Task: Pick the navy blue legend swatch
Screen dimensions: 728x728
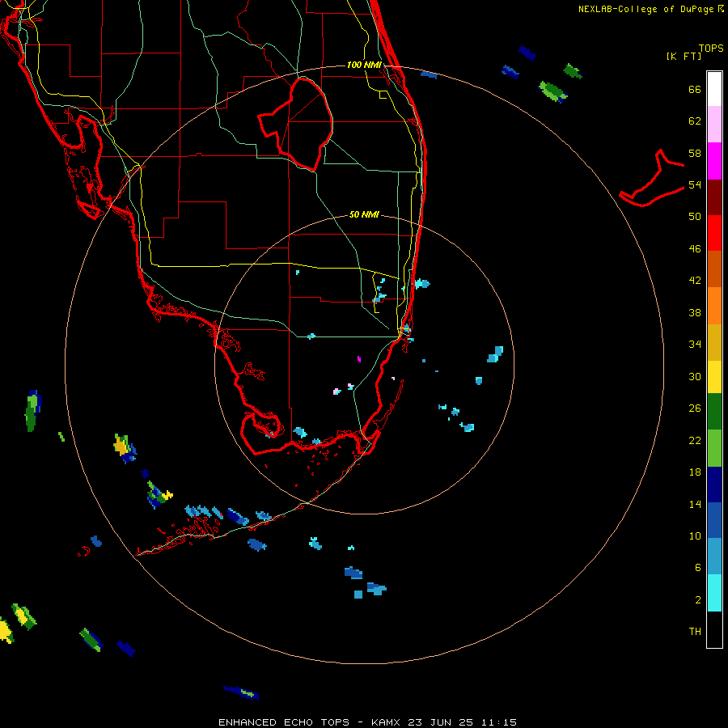Action: tap(714, 485)
